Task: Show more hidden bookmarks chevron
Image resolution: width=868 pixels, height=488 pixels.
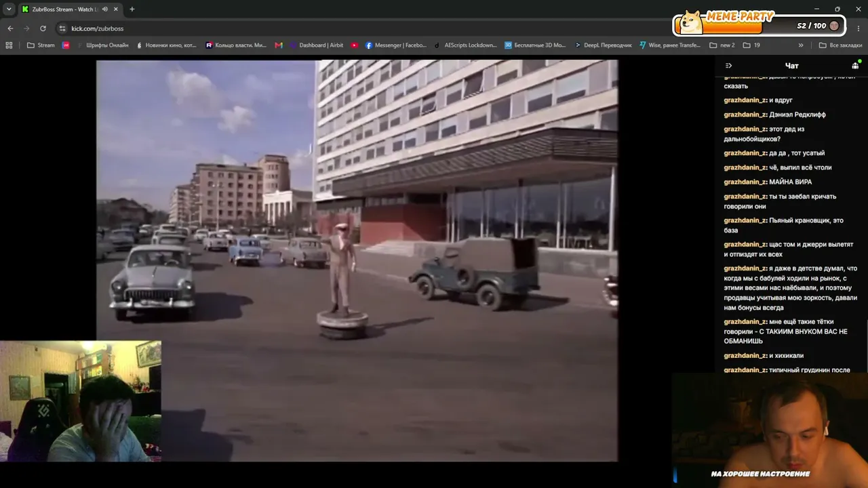Action: tap(801, 45)
